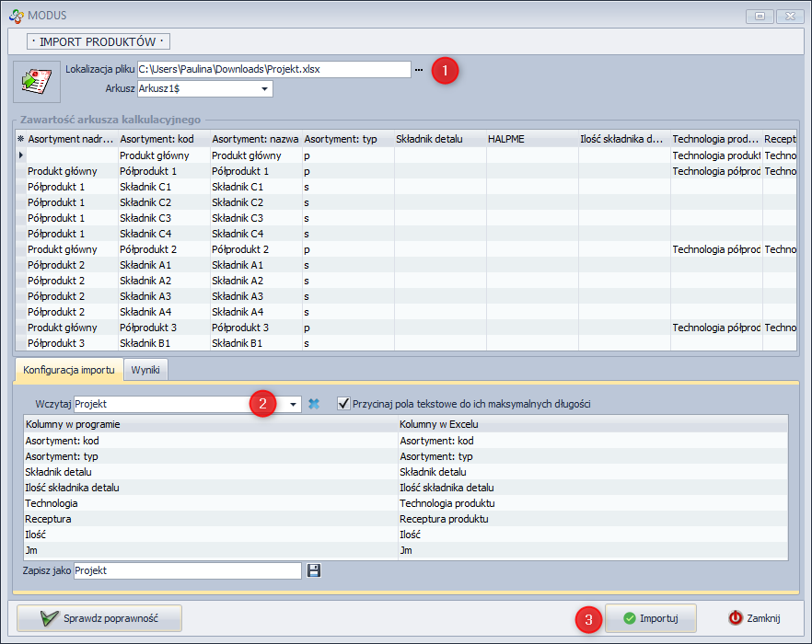Toggle the trim text fields checkbox

tap(344, 404)
